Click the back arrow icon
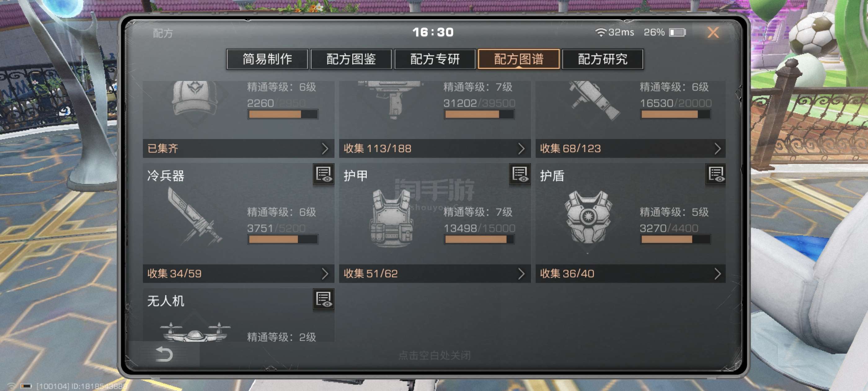The image size is (868, 391). pos(164,354)
